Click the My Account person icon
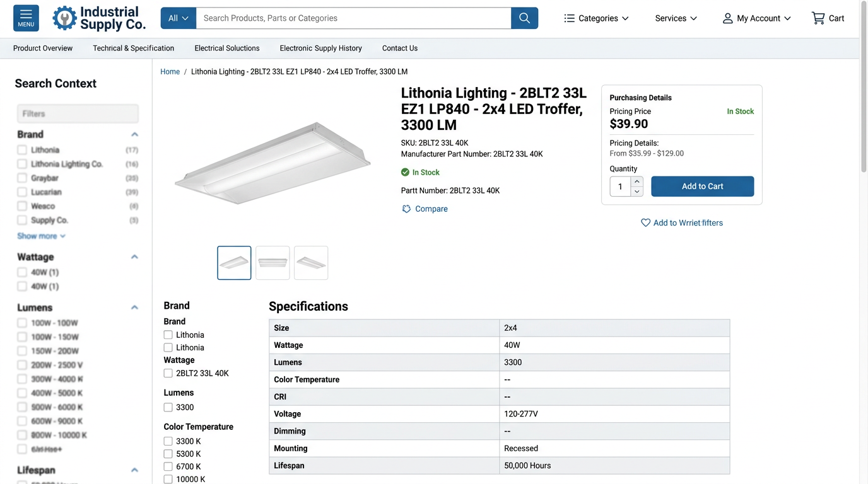868x484 pixels. pyautogui.click(x=727, y=18)
